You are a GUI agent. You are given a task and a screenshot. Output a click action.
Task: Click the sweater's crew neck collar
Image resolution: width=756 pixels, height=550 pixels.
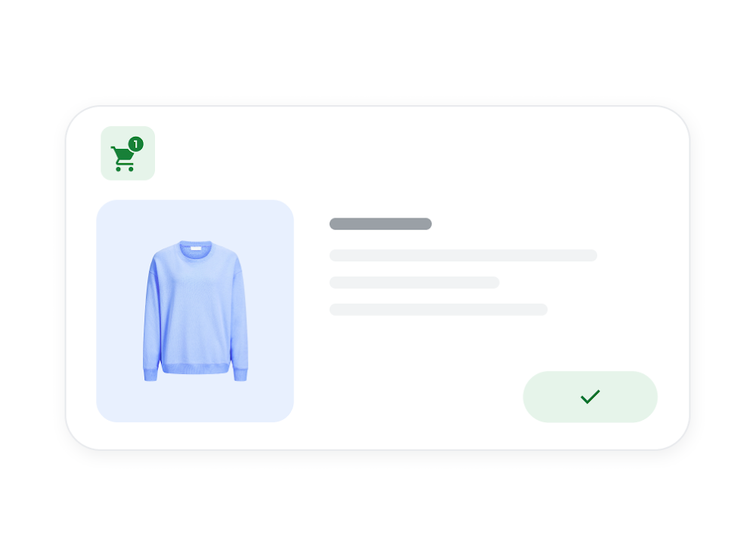pos(196,249)
